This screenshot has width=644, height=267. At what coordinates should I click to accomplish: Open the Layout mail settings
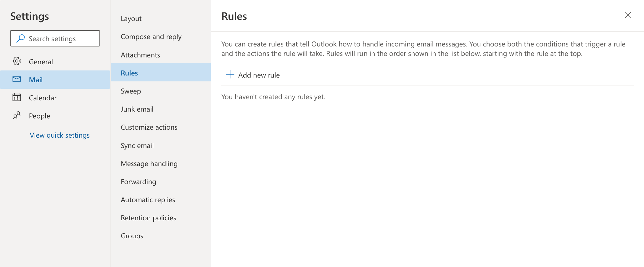coord(131,19)
